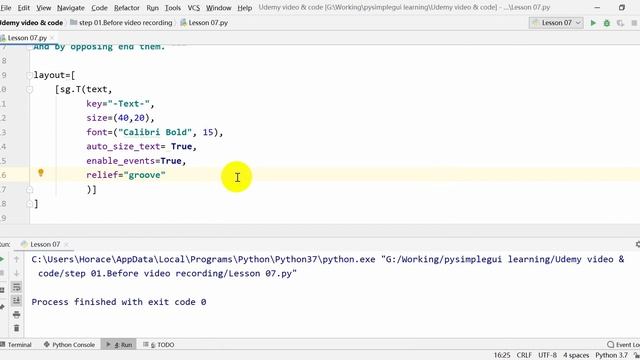The height and width of the screenshot is (360, 640).
Task: Click the code line enable_events=True,
Action: click(136, 161)
